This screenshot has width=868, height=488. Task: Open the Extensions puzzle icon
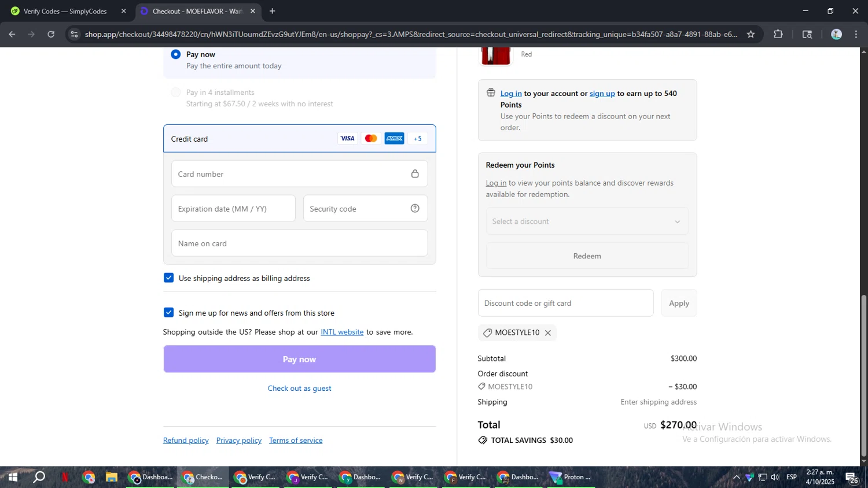coord(778,34)
